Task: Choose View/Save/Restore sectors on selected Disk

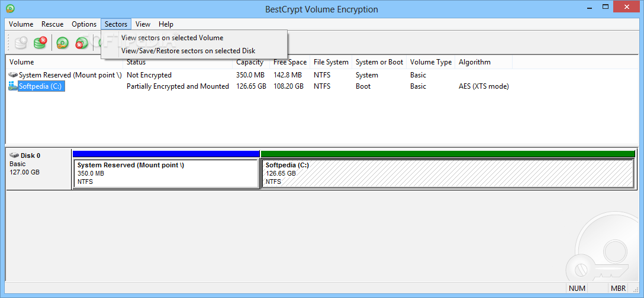Action: [194, 51]
